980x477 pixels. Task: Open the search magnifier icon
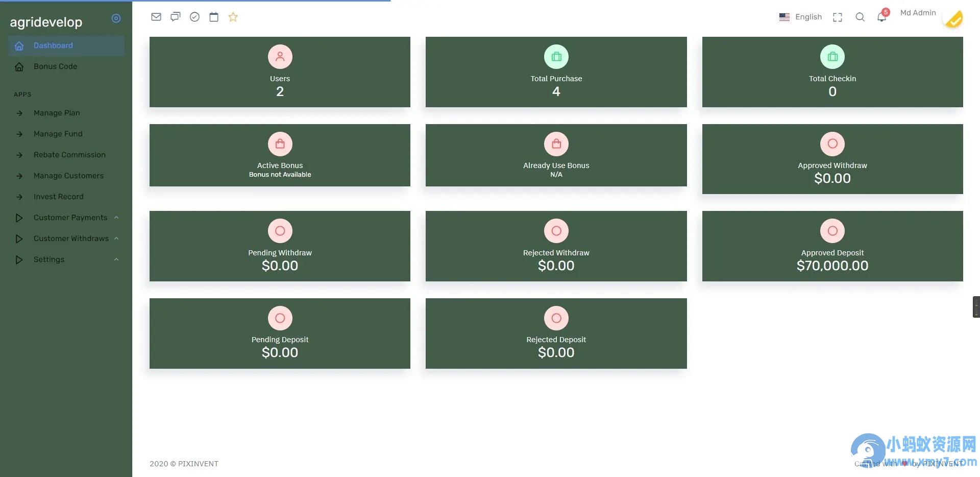[x=860, y=17]
